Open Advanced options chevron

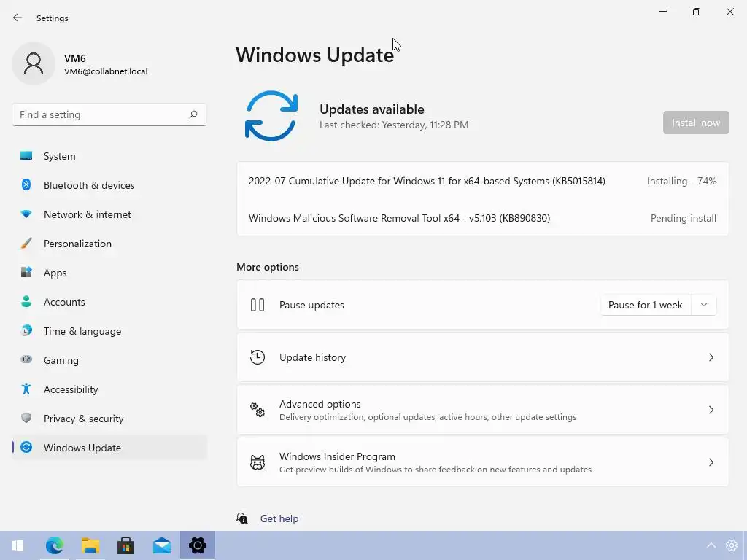(x=711, y=410)
